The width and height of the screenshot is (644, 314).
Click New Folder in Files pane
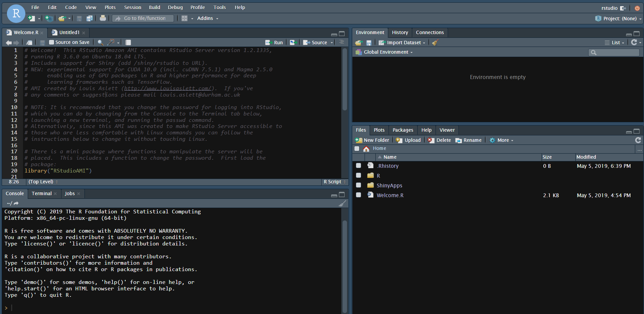(x=372, y=140)
